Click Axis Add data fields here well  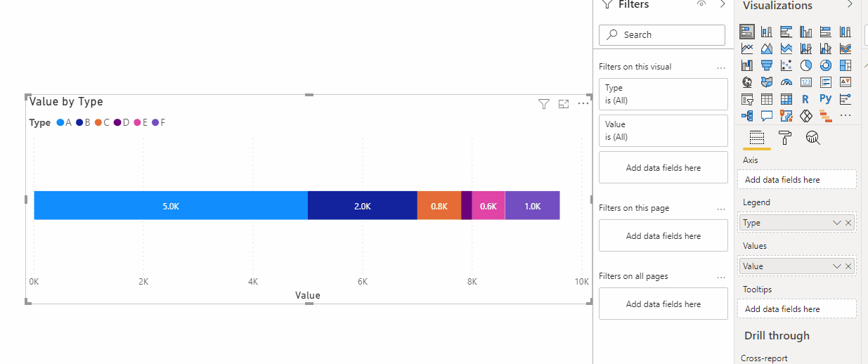pyautogui.click(x=797, y=180)
